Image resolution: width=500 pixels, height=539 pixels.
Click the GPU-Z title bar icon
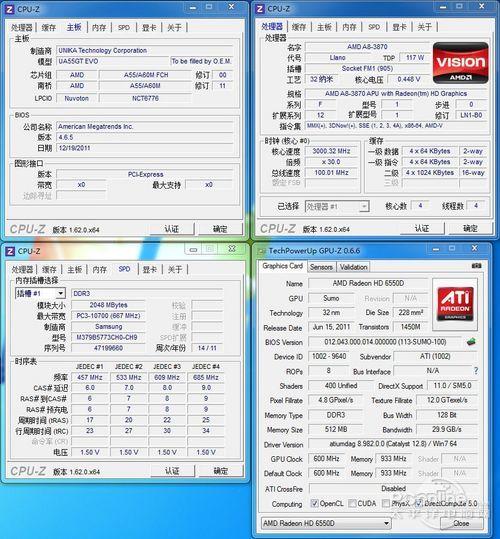click(x=262, y=251)
